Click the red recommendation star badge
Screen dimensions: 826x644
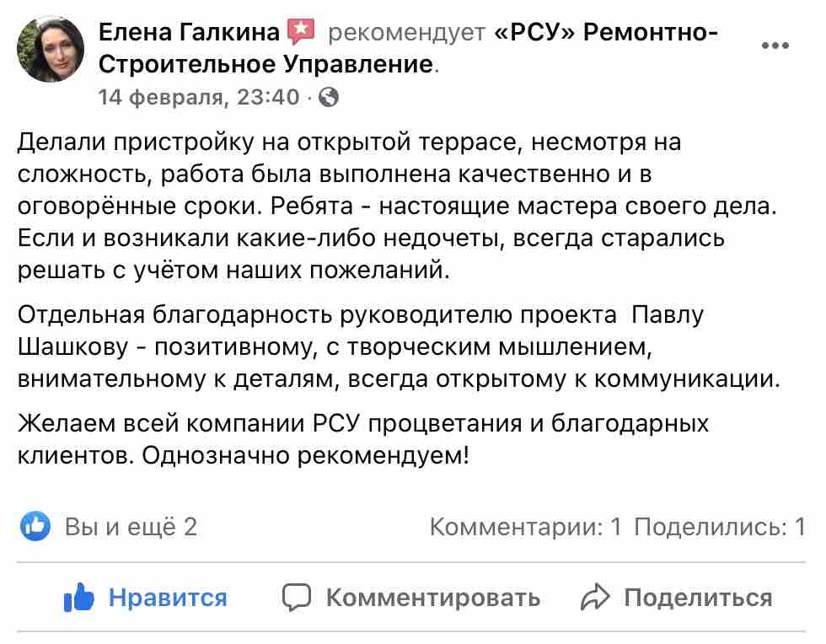tap(301, 32)
